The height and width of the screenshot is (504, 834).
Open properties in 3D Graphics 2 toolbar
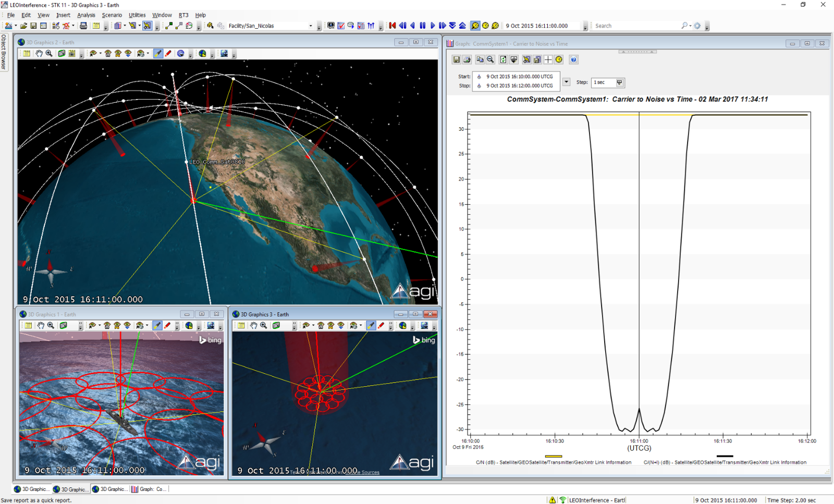click(27, 54)
